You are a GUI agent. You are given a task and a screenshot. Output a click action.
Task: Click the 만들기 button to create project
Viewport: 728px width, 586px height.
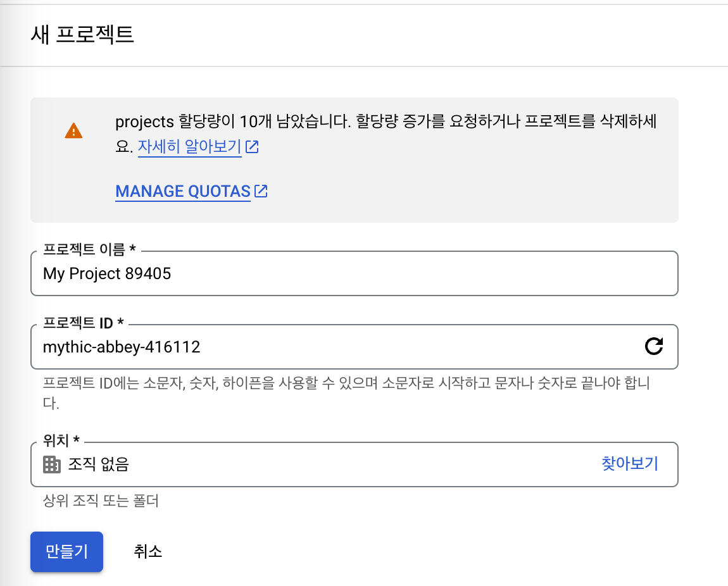click(x=67, y=552)
